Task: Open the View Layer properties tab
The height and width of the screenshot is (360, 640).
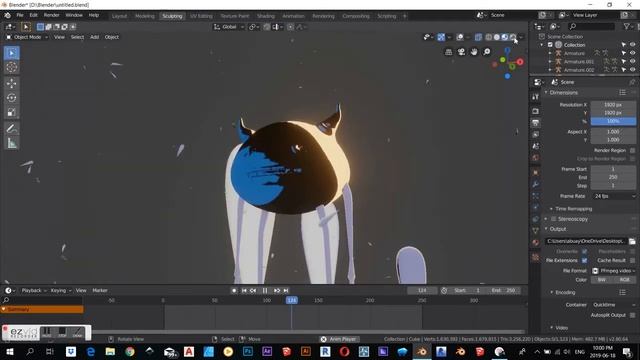Action: [x=536, y=134]
